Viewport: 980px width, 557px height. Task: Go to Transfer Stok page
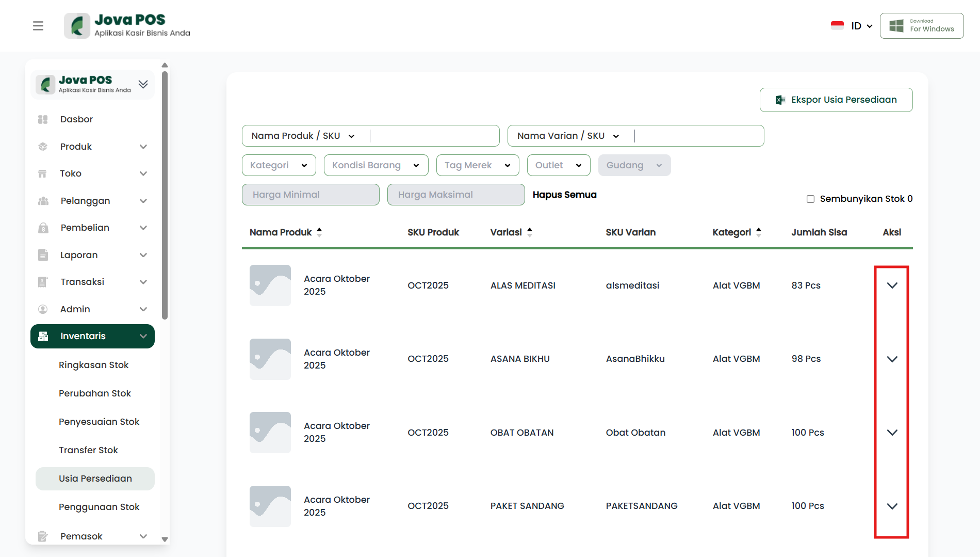[x=88, y=450]
